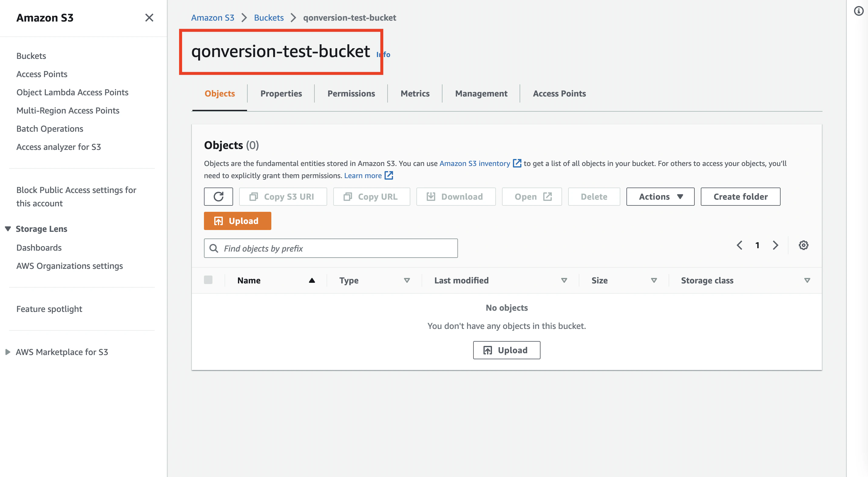The height and width of the screenshot is (477, 868).
Task: Collapse the Storage Lens section
Action: point(8,229)
